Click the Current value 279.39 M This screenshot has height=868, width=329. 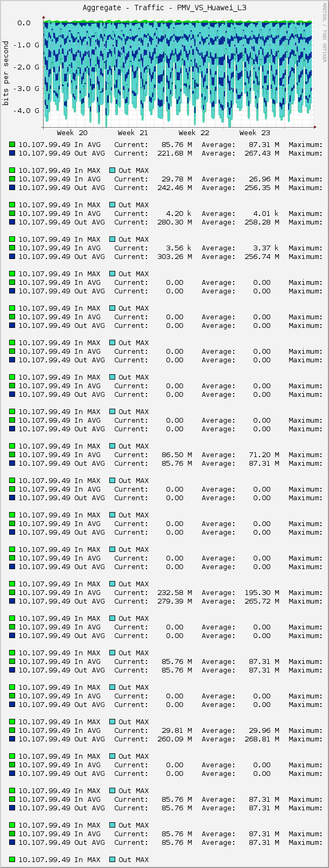click(x=174, y=601)
